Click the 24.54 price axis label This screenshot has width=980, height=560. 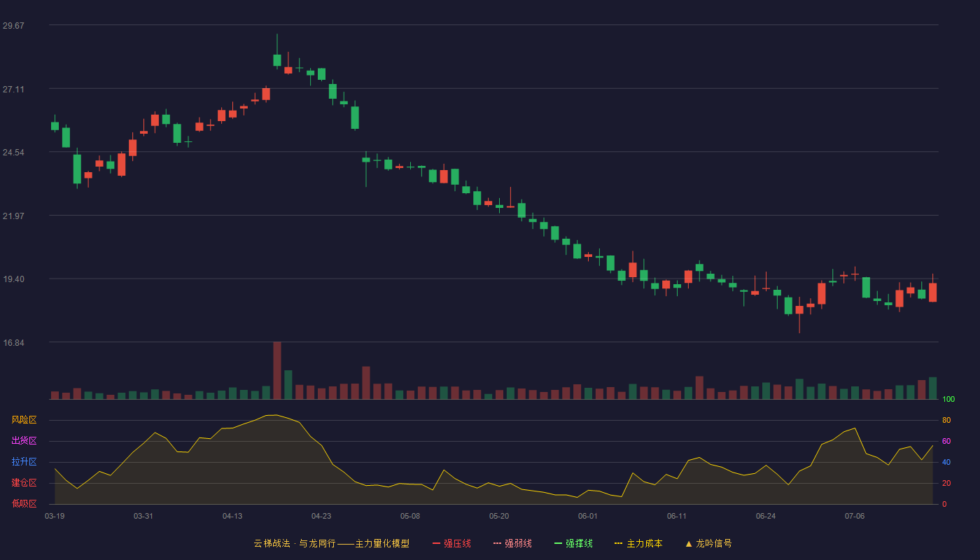coord(13,153)
